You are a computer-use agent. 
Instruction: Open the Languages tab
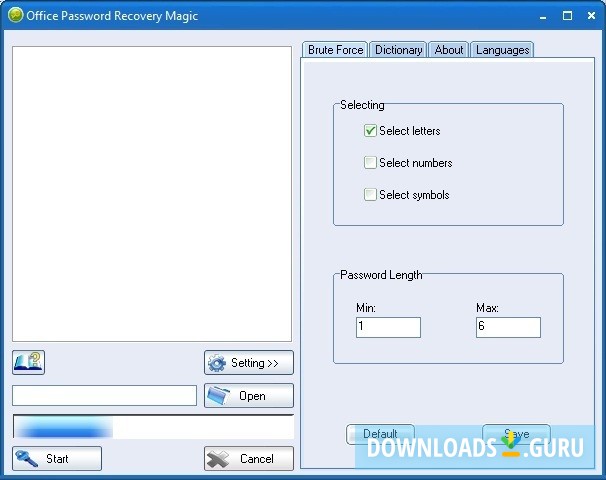502,50
